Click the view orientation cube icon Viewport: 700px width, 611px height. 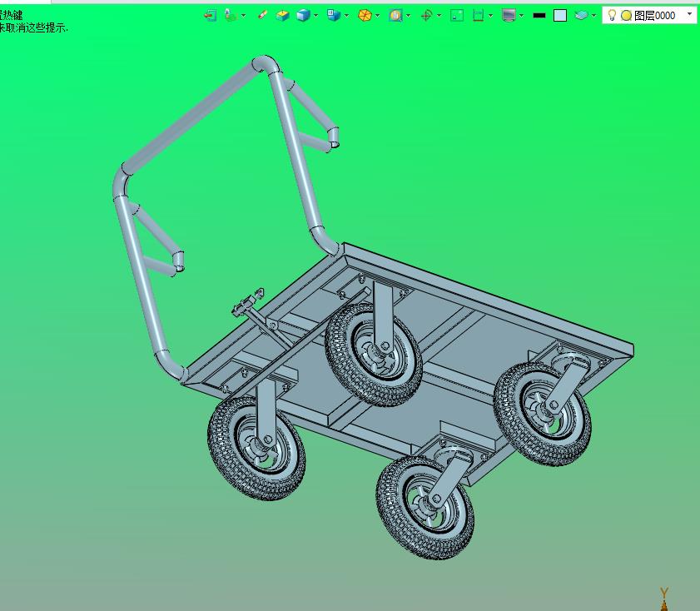pyautogui.click(x=334, y=16)
